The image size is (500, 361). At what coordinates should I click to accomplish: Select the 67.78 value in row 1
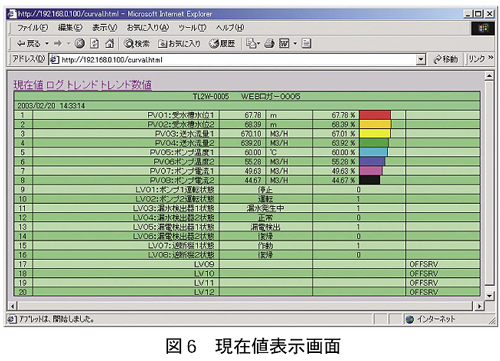tap(253, 115)
